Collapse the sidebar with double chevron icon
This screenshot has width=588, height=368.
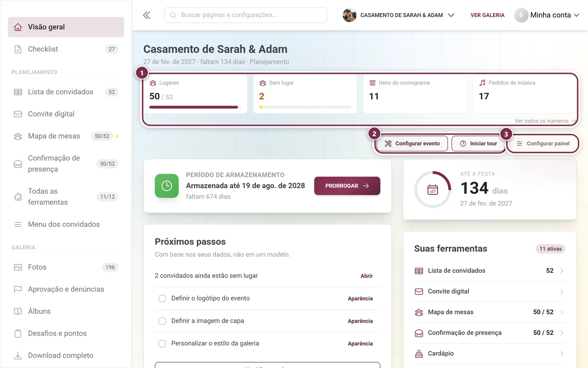[x=147, y=15]
